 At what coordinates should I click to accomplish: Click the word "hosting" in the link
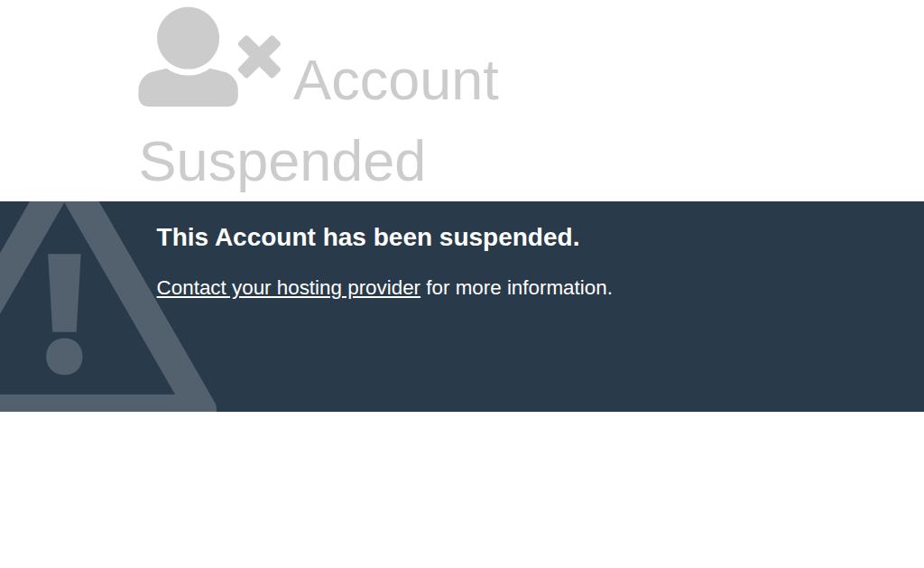309,288
